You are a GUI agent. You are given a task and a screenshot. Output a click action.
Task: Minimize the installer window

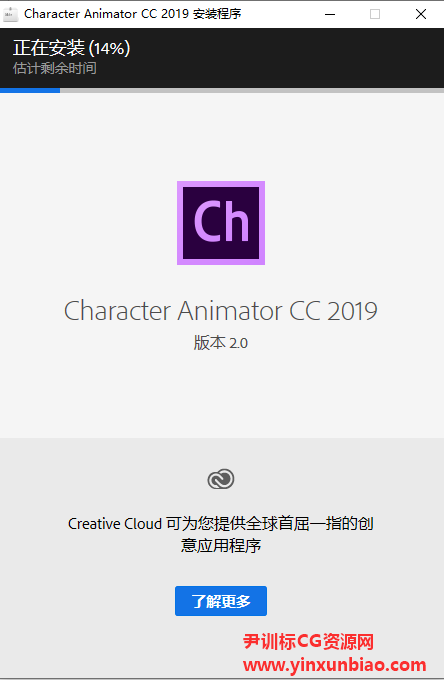[330, 14]
